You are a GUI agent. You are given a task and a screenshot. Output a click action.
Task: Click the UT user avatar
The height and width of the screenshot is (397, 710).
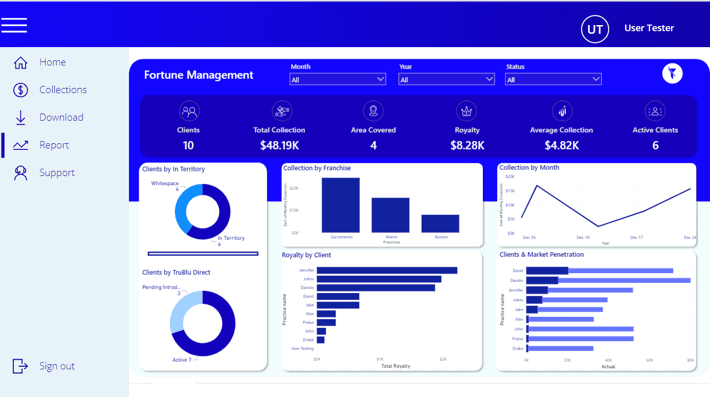click(595, 29)
